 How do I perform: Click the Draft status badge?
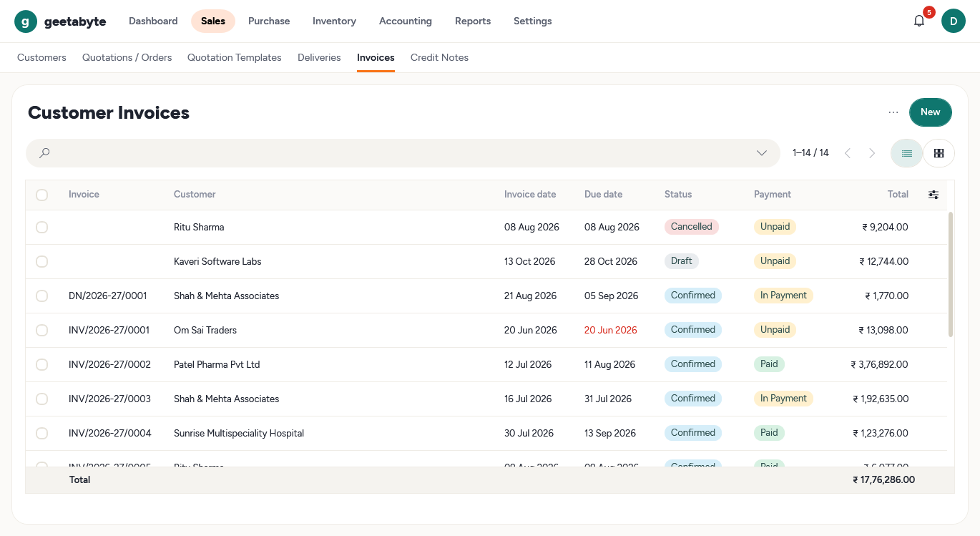coord(681,261)
